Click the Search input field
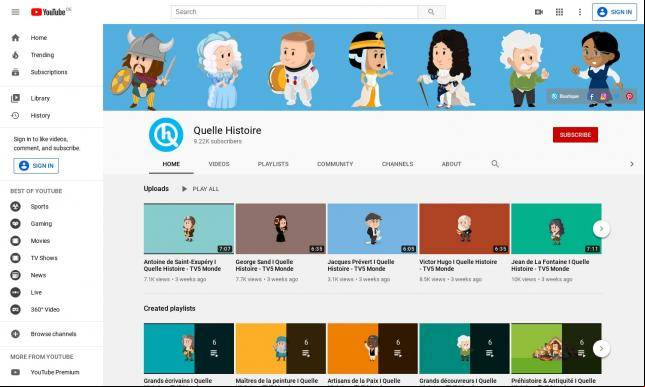Viewport: 645px width, 387px height. [295, 12]
